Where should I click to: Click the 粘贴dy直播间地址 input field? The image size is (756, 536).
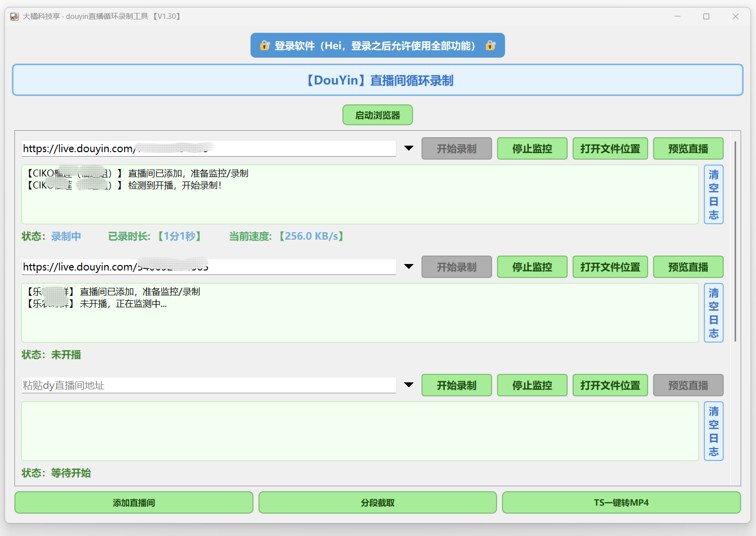(209, 385)
